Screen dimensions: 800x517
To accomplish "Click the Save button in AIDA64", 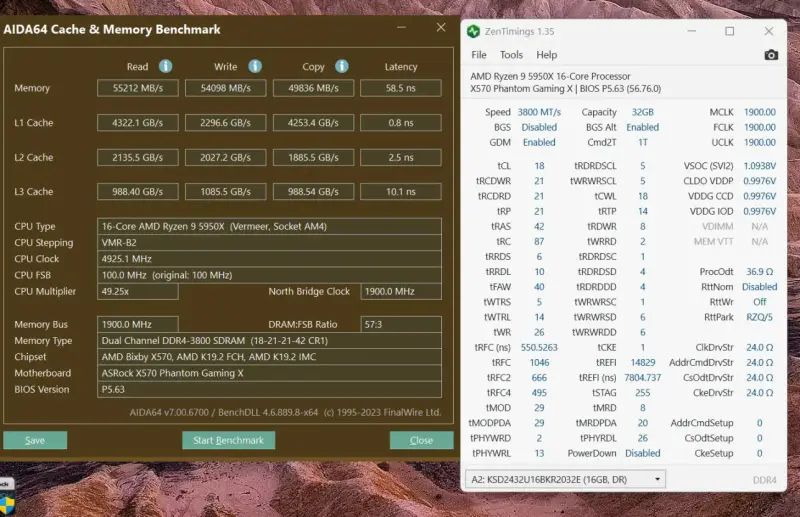I will [x=35, y=440].
